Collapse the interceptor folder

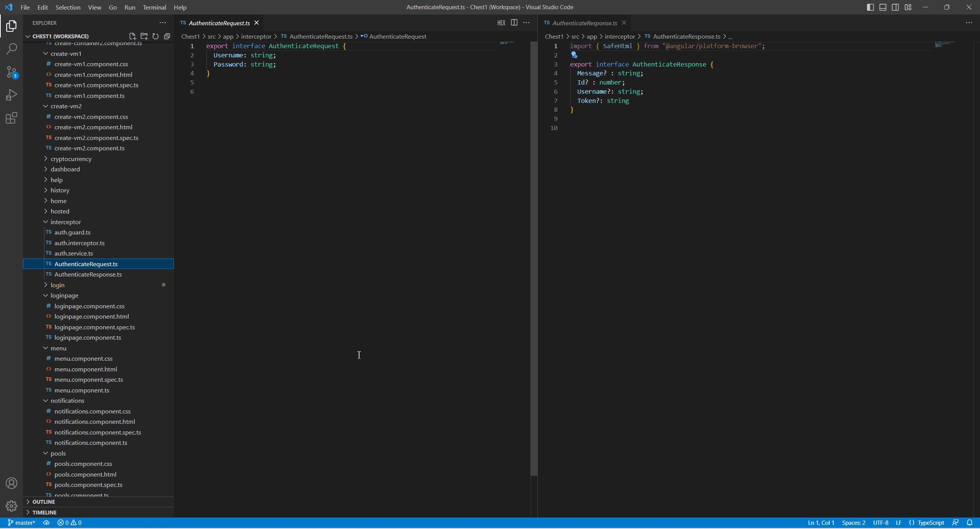pos(65,222)
